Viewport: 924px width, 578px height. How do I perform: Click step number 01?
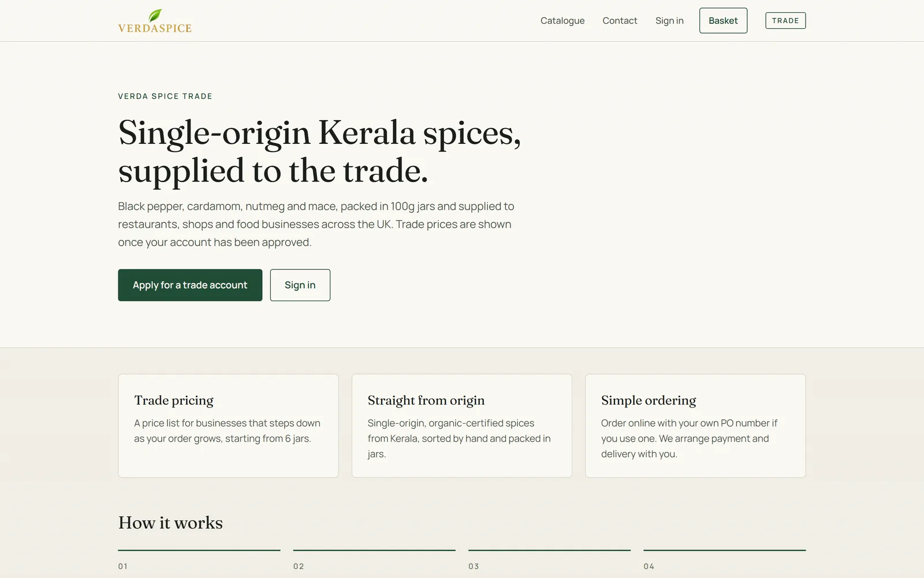(123, 566)
